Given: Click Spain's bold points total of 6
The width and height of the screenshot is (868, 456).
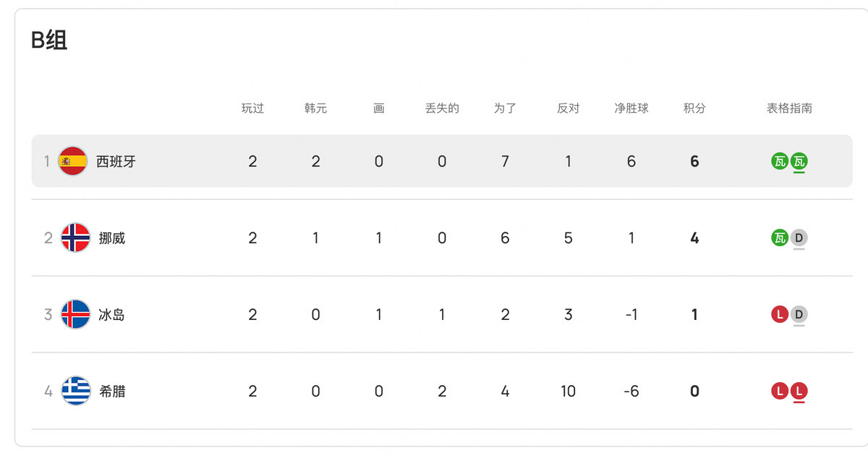Looking at the screenshot, I should pos(694,161).
